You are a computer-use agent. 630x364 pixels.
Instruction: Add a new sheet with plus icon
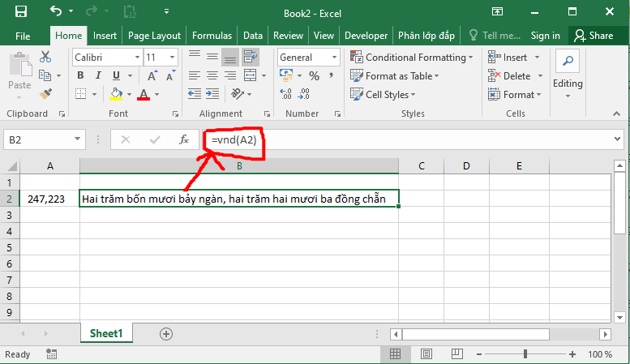click(166, 333)
